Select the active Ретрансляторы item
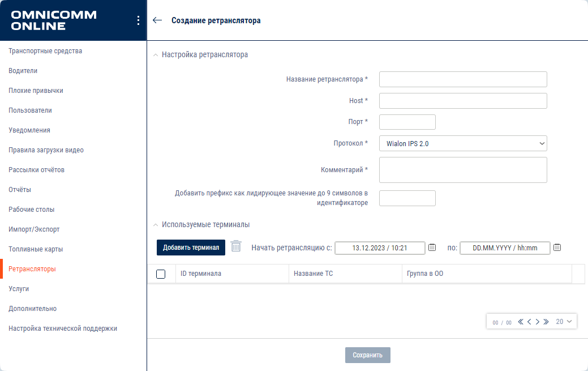This screenshot has width=588, height=371. click(32, 269)
